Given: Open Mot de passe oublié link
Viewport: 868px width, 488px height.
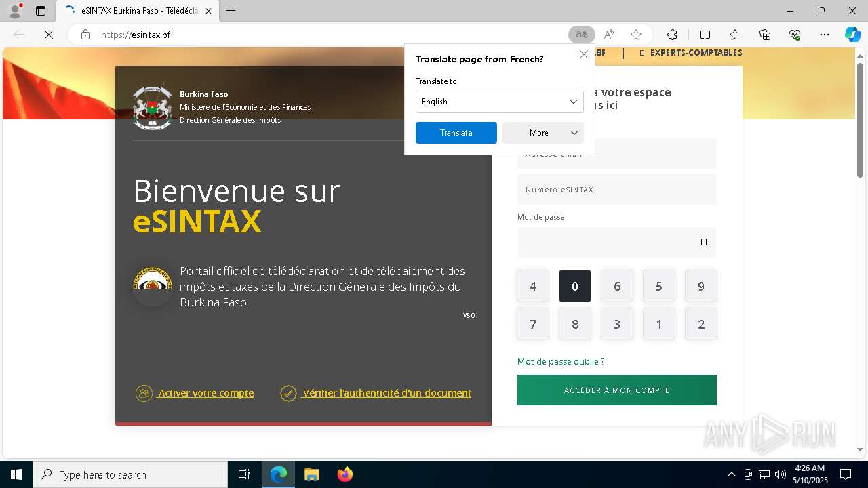Looking at the screenshot, I should click(561, 361).
